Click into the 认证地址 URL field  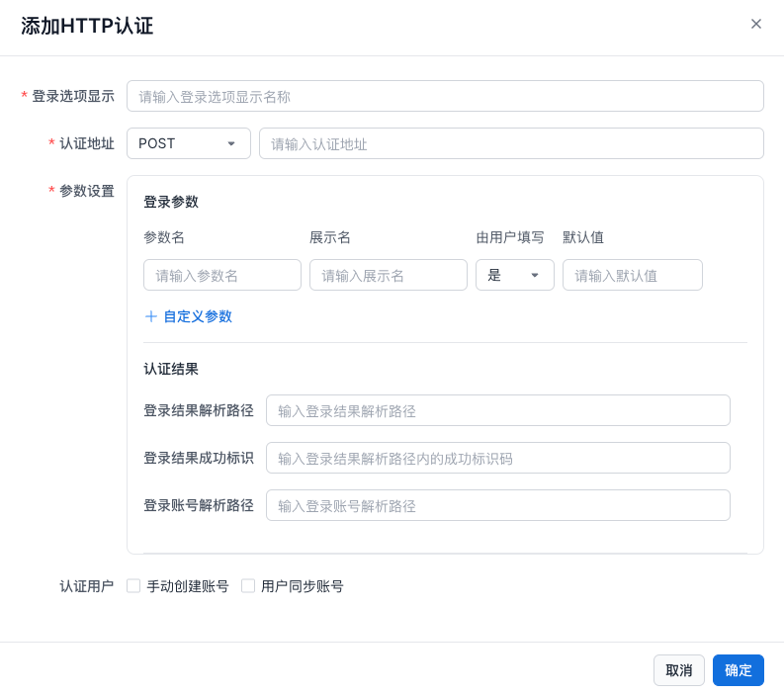point(511,143)
